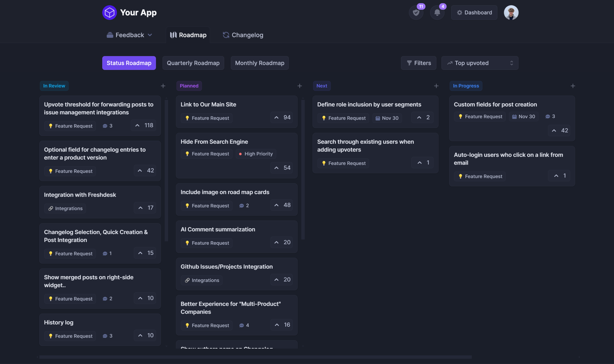Open the Top upvoted sort selector
Screen dimensions: 614x364
point(480,63)
